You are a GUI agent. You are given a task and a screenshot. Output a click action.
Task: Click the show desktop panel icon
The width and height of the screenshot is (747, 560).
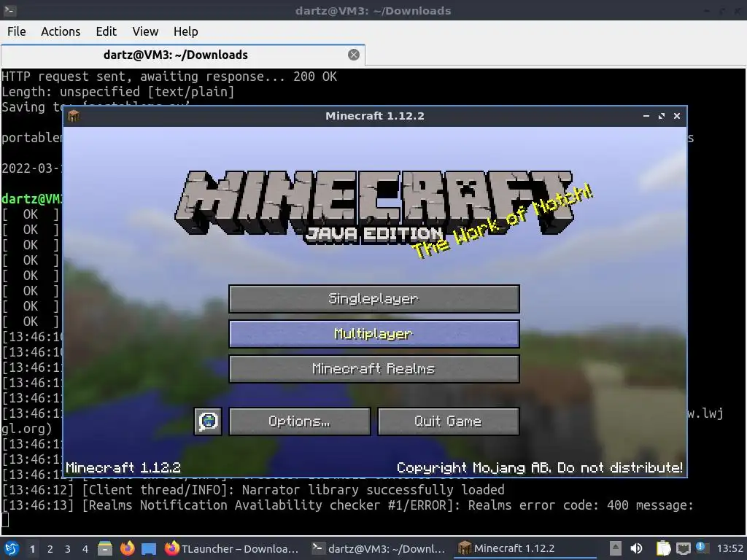[x=149, y=548]
